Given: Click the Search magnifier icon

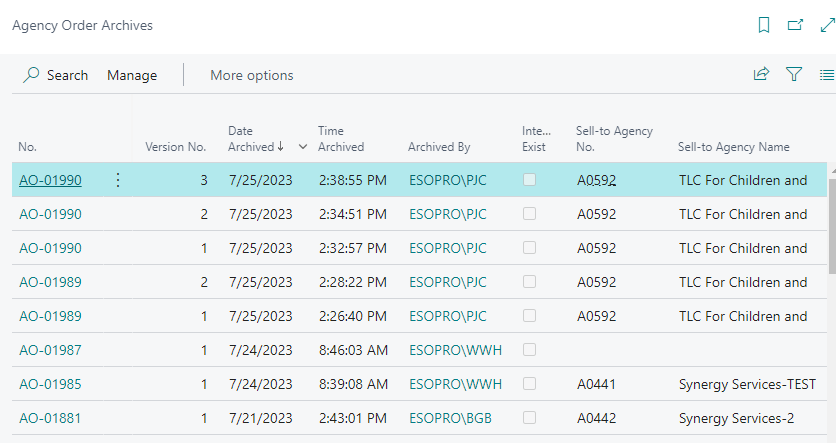Looking at the screenshot, I should 32,75.
